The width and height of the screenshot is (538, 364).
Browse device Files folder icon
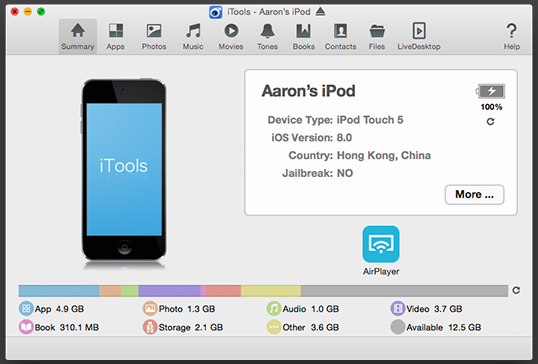pyautogui.click(x=377, y=32)
